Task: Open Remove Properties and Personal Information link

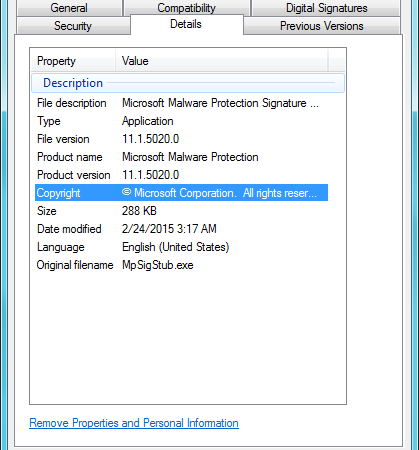Action: coord(134,423)
